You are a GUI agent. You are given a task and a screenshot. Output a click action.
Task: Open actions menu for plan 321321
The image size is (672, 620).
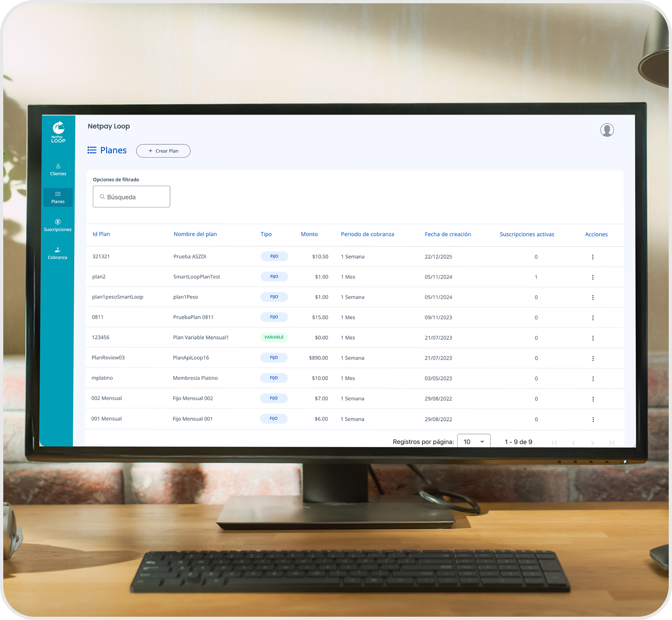(592, 257)
